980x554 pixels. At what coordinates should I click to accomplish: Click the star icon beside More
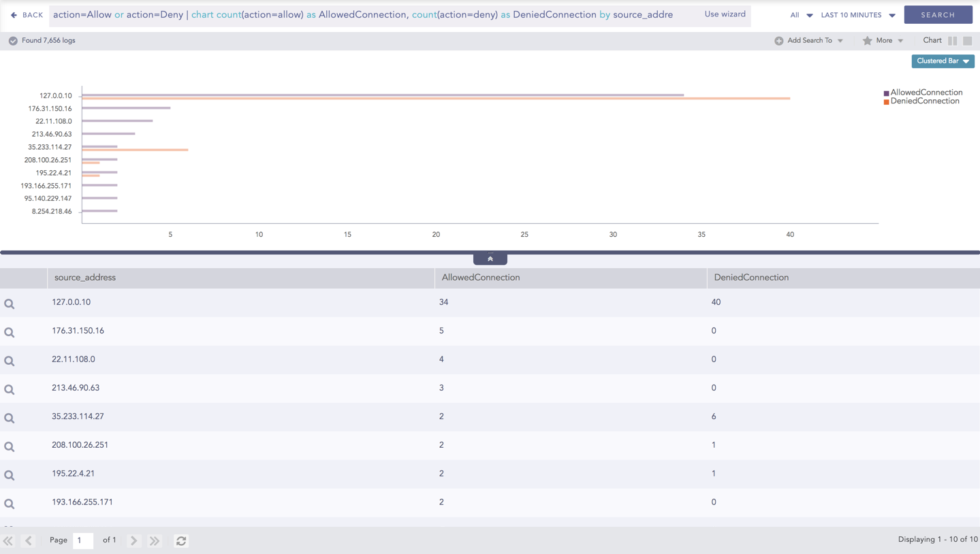click(x=867, y=41)
